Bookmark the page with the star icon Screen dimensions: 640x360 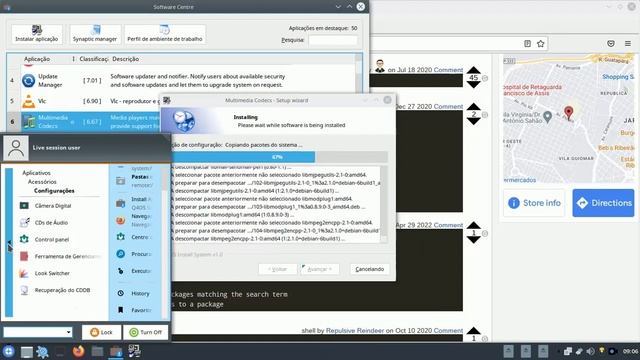pos(541,44)
